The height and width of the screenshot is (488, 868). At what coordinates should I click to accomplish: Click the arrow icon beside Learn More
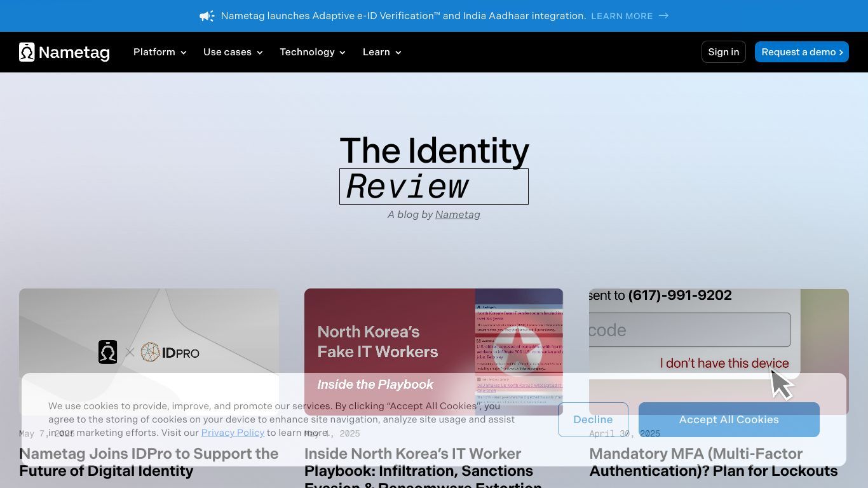click(663, 16)
